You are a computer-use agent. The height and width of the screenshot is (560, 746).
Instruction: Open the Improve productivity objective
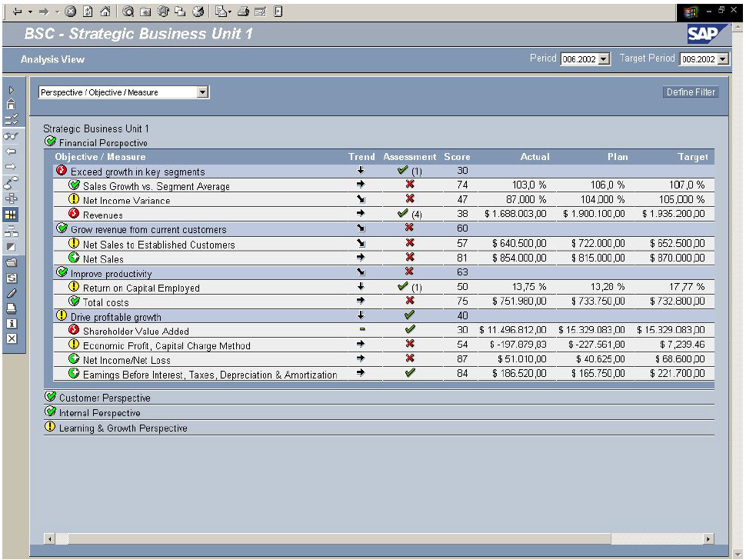(x=112, y=274)
